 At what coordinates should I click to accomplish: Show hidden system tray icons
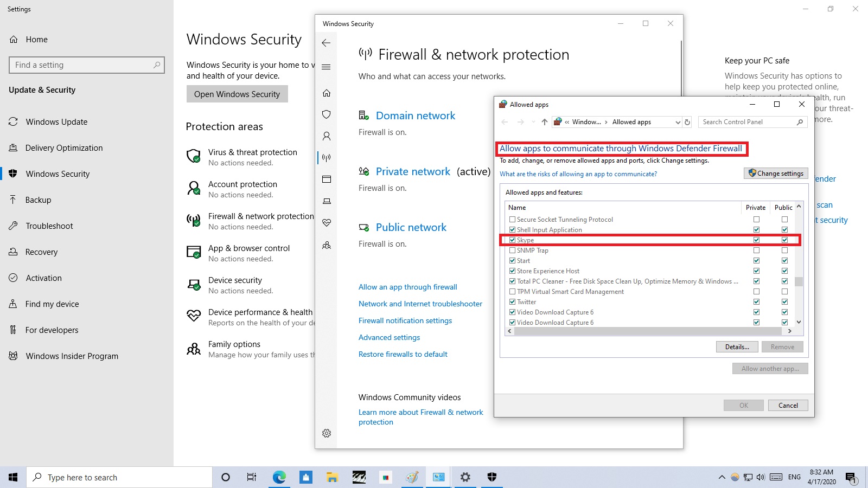coord(722,477)
